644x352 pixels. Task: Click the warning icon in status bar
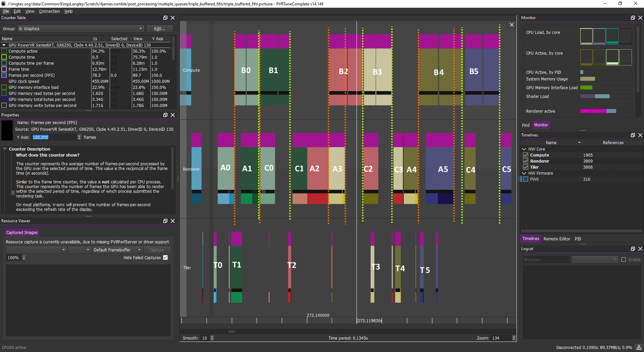[639, 347]
